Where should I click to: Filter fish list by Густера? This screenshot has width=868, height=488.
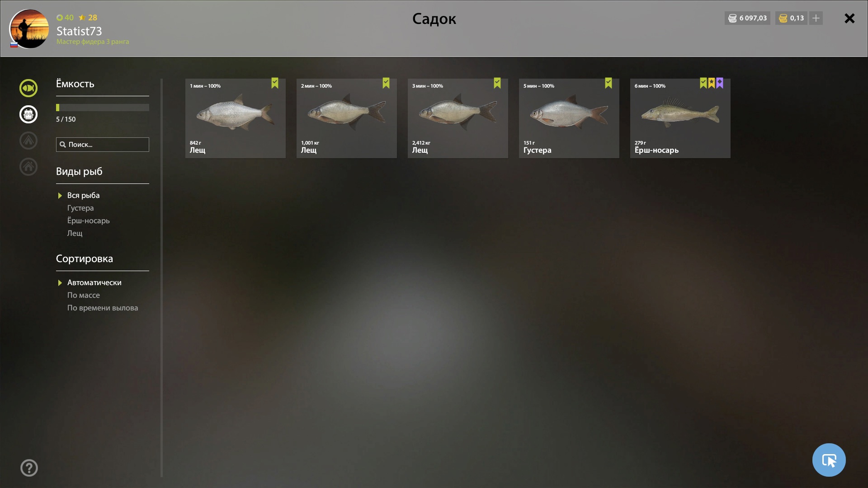[x=80, y=208]
